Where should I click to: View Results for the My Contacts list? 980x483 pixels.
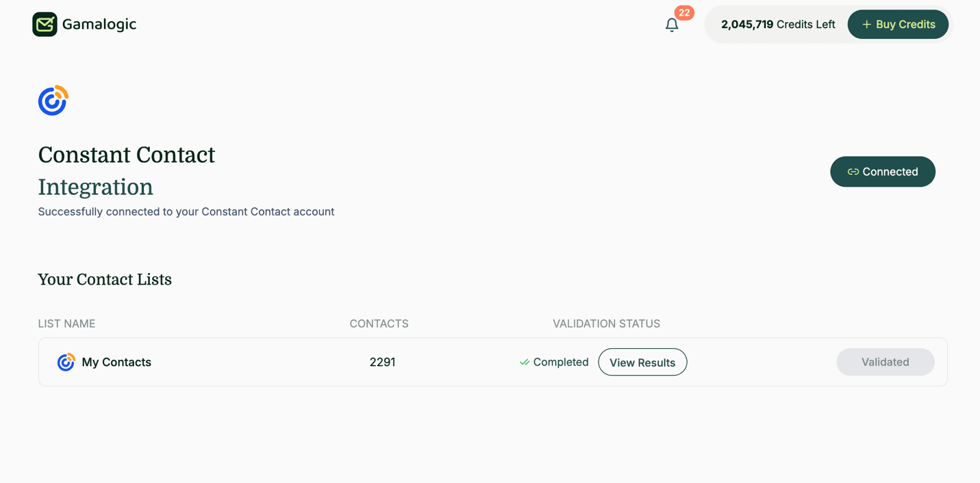click(x=642, y=362)
